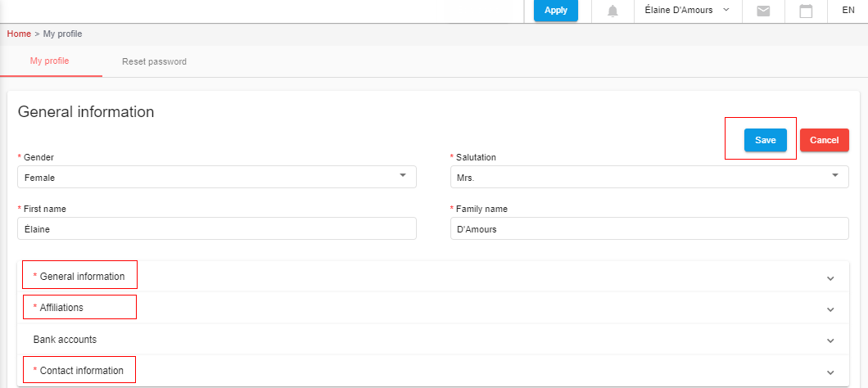The image size is (868, 388).
Task: Open the calendar icon in header
Action: [x=806, y=11]
